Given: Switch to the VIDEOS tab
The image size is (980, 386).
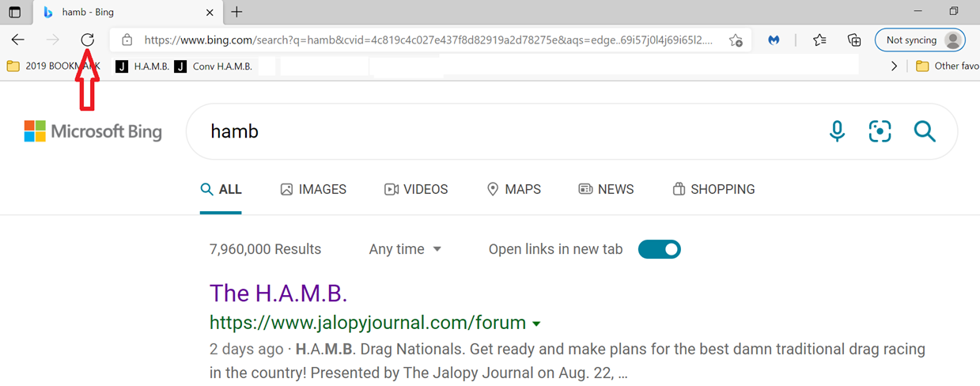Looking at the screenshot, I should [x=416, y=189].
